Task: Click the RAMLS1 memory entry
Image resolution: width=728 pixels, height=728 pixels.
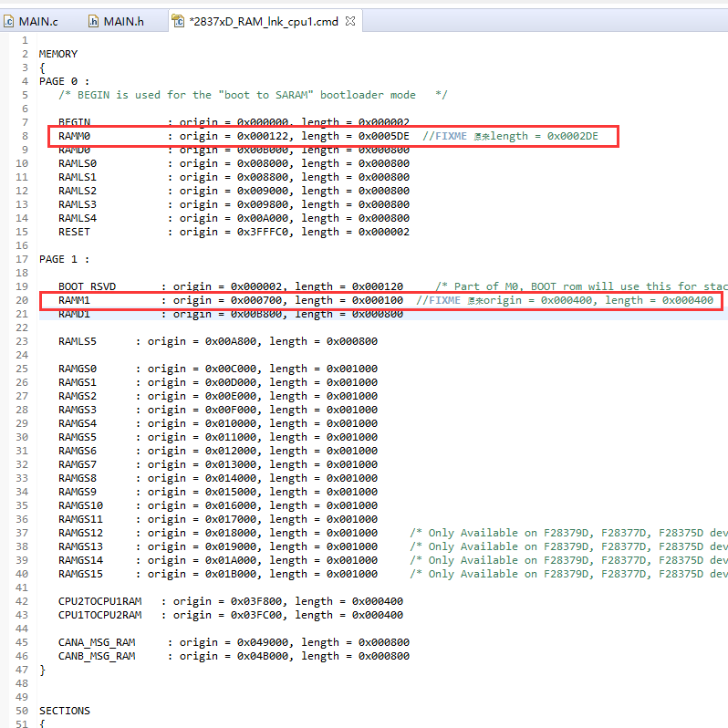Action: click(78, 177)
